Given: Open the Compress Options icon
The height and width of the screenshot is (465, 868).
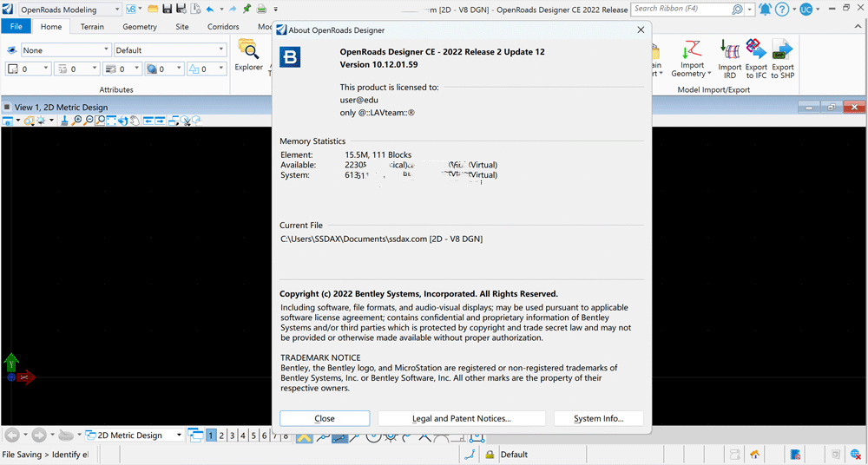Looking at the screenshot, I should (x=194, y=9).
